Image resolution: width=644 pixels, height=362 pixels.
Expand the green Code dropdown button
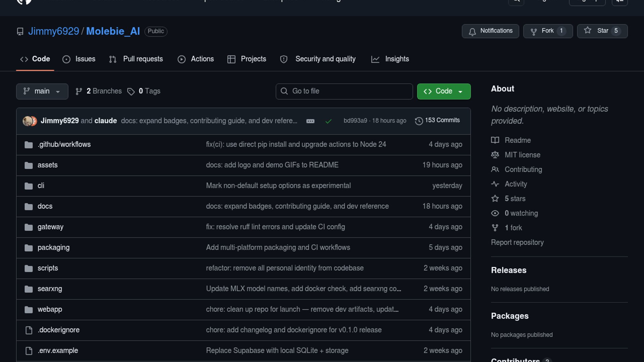(443, 91)
